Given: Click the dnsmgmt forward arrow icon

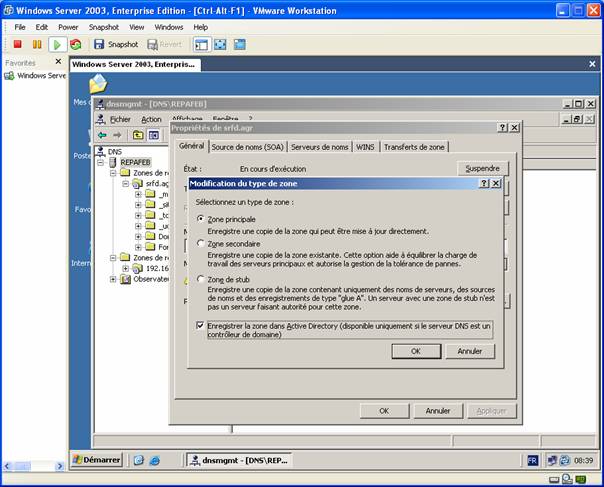Looking at the screenshot, I should (117, 135).
